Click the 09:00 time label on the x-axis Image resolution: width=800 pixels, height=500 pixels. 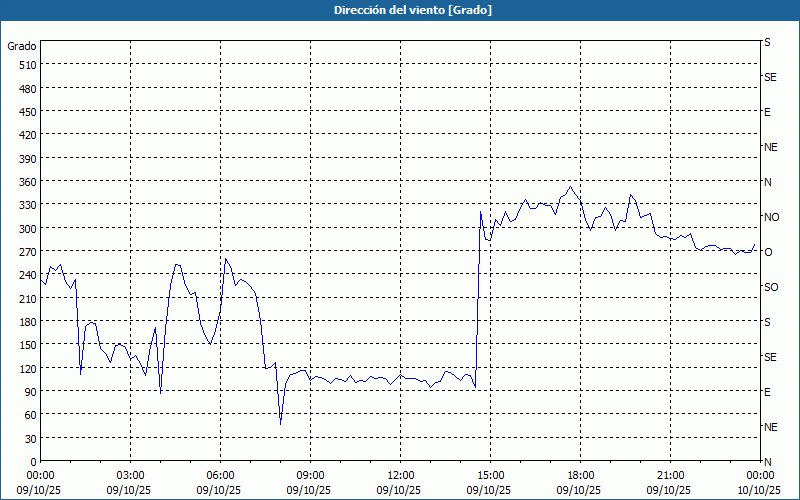pyautogui.click(x=310, y=475)
